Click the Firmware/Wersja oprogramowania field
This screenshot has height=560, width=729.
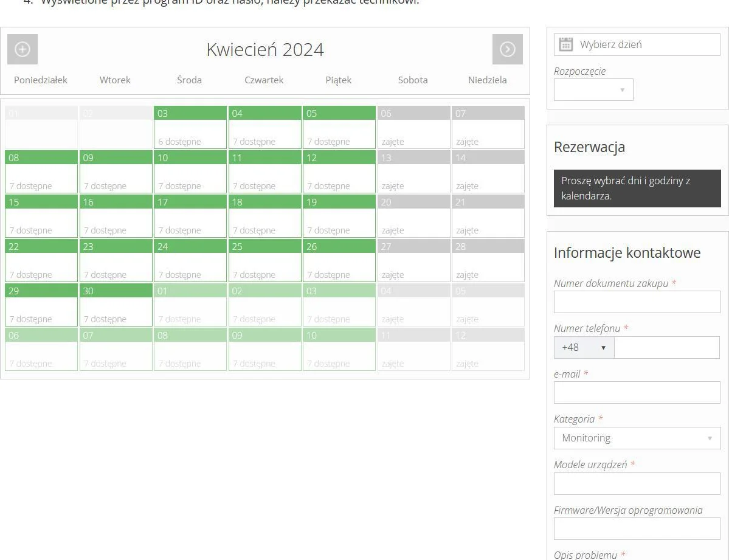coord(637,529)
